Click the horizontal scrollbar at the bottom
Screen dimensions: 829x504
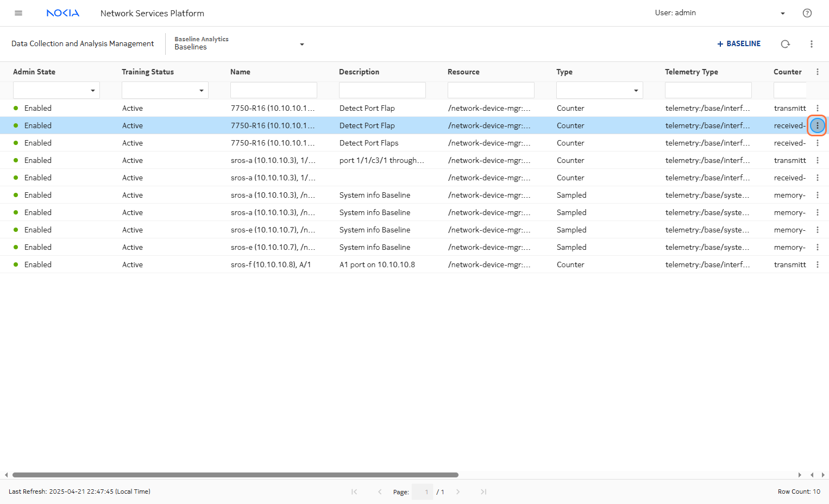pos(235,475)
